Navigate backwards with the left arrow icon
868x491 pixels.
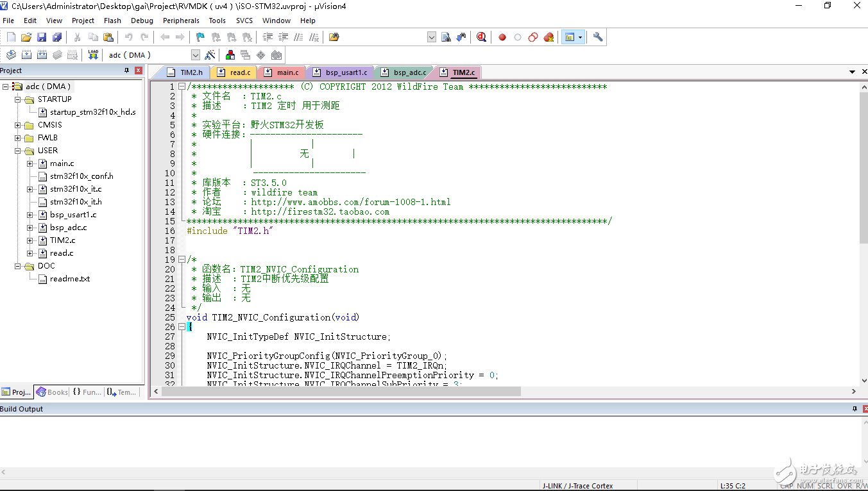coord(165,37)
